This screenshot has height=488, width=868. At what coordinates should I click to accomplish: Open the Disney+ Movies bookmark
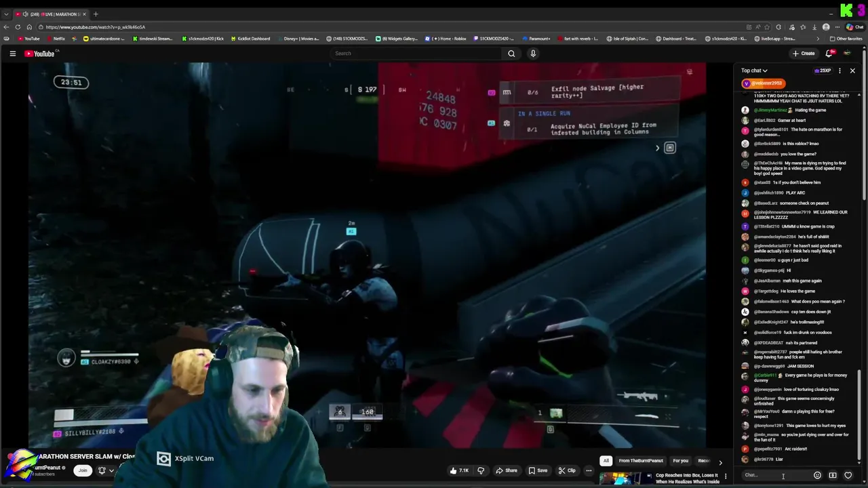[x=298, y=39]
